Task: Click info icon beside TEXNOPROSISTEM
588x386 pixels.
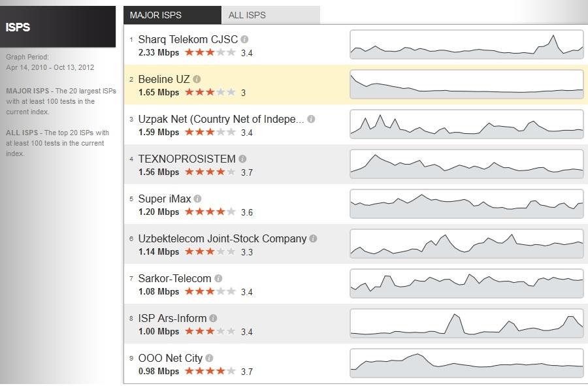Action: 242,159
